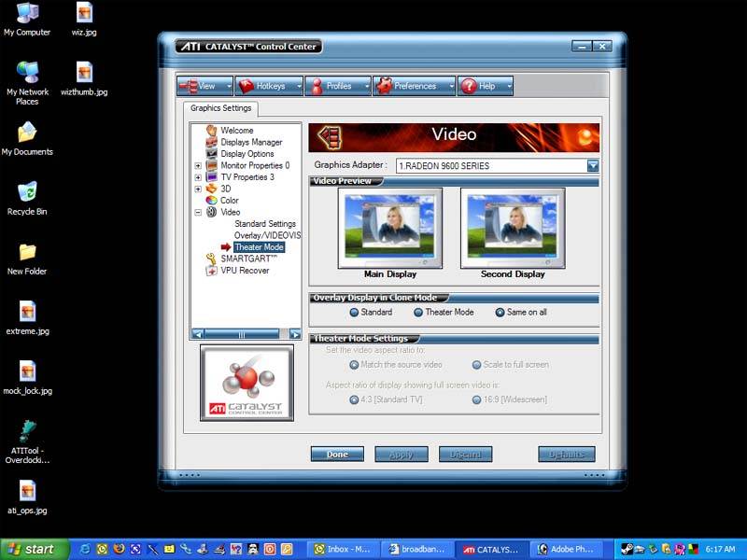Click the Main Display preview thumbnail
The image size is (747, 560).
(x=390, y=228)
